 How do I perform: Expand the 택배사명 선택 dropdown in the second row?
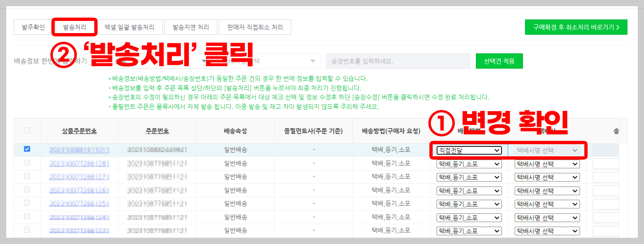click(547, 163)
